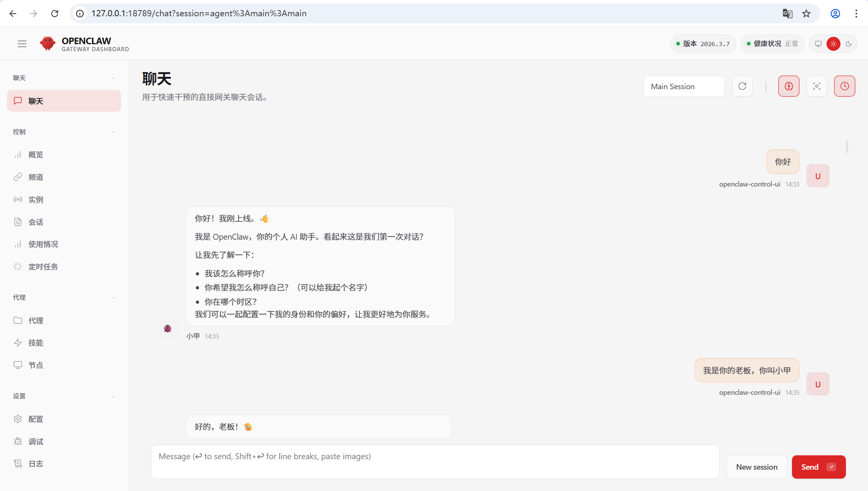Toggle the sidebar with the hamburger icon
Viewport: 868px width, 491px height.
[22, 43]
